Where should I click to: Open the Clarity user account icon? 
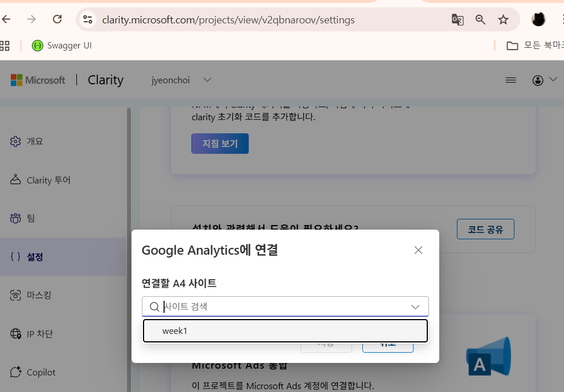[538, 80]
